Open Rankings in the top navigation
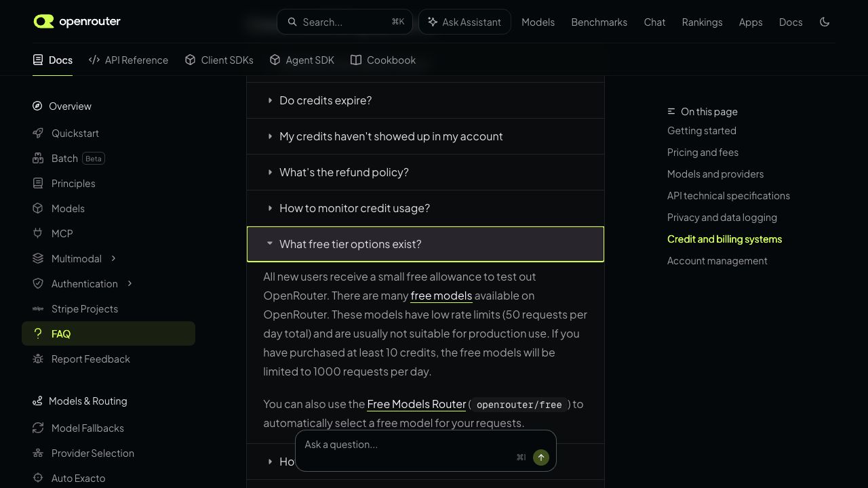The width and height of the screenshot is (868, 488). tap(703, 22)
